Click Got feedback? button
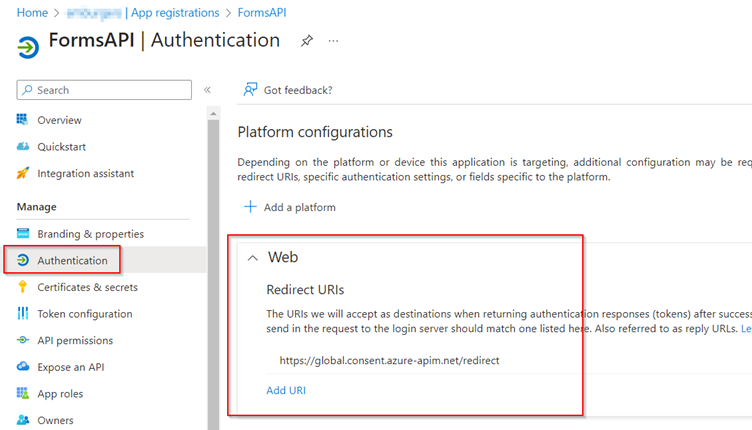 (x=288, y=90)
